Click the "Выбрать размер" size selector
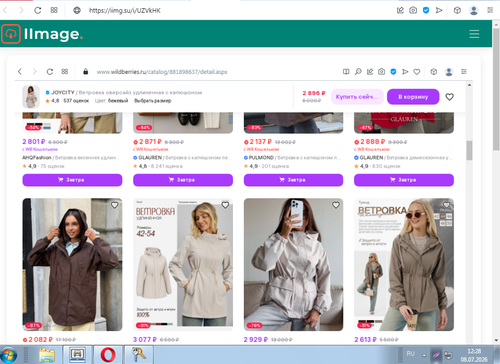Viewport: 500px width, 364px height. tap(153, 101)
